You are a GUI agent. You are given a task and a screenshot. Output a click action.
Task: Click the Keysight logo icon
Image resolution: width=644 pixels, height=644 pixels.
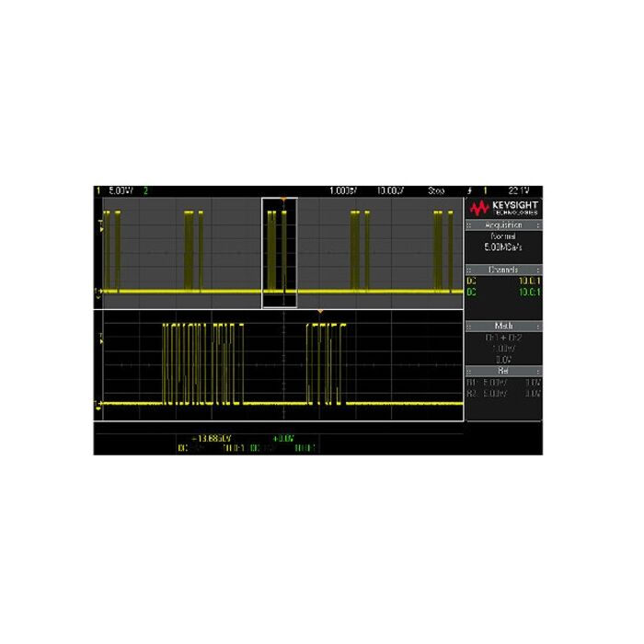point(478,207)
